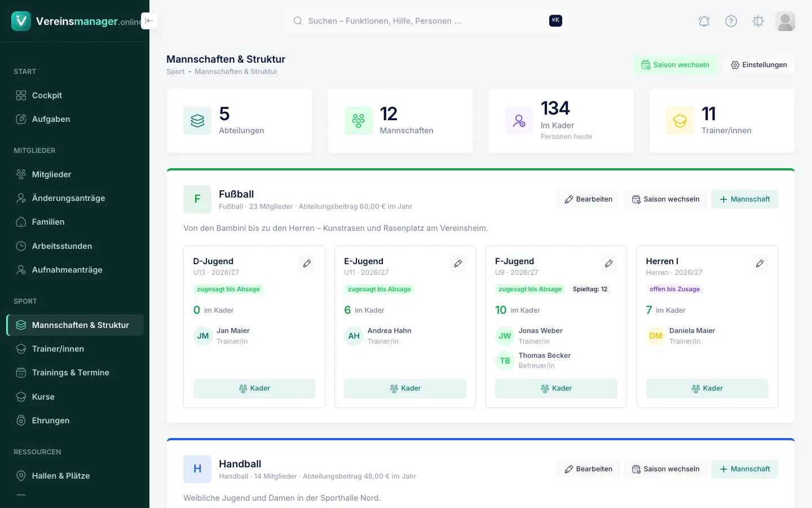Open Kader of Herren I
Screen dimensions: 812x508
[707, 388]
